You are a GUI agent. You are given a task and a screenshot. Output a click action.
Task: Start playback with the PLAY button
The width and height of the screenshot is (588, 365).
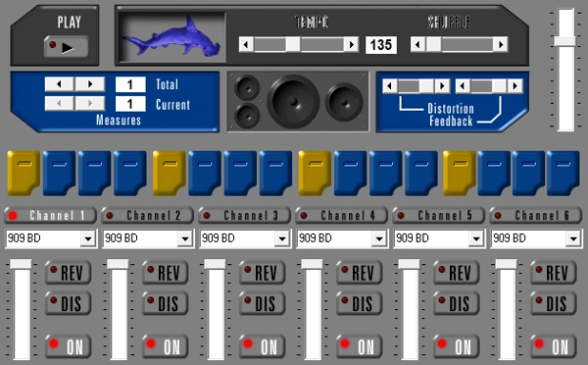click(x=66, y=47)
